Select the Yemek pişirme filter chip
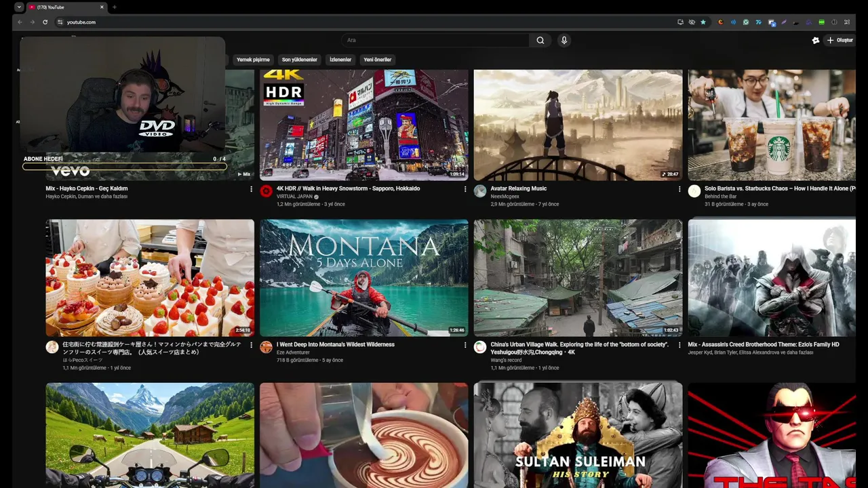 click(x=253, y=60)
